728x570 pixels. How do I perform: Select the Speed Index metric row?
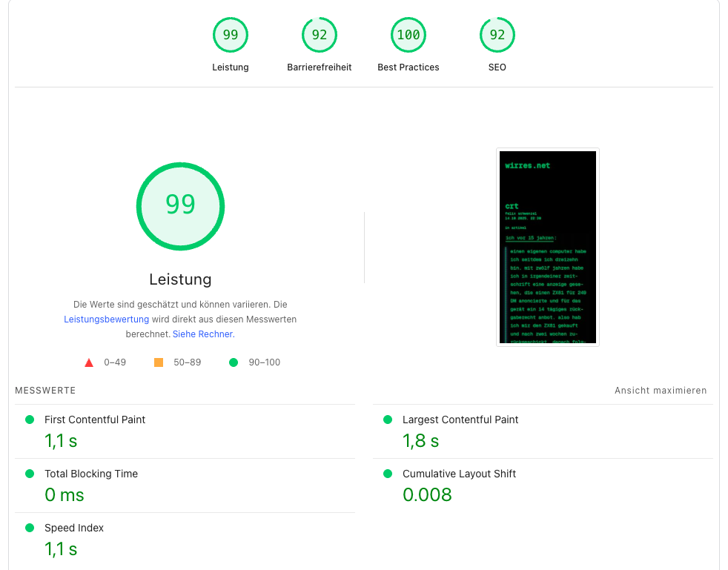(x=74, y=528)
